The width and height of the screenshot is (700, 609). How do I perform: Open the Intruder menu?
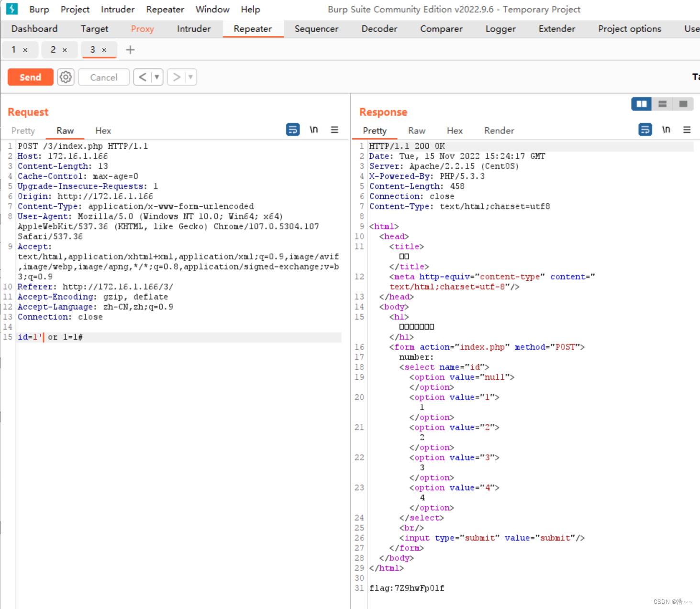(118, 9)
